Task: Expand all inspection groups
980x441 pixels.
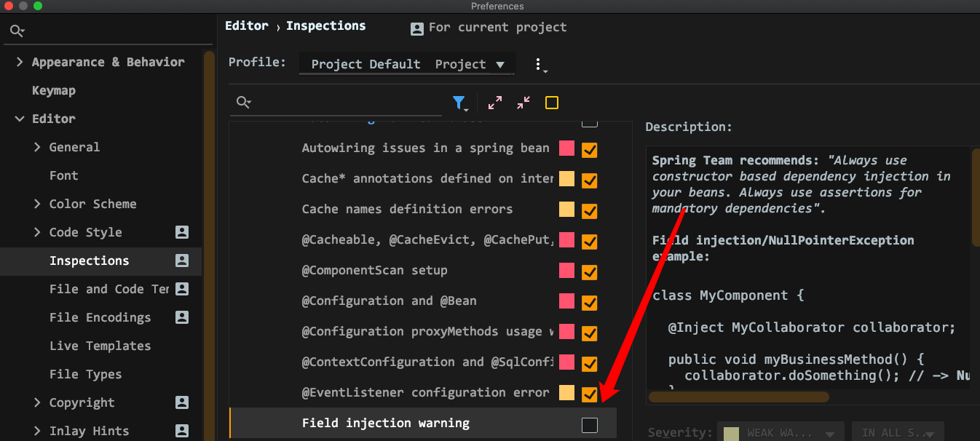Action: (x=495, y=103)
